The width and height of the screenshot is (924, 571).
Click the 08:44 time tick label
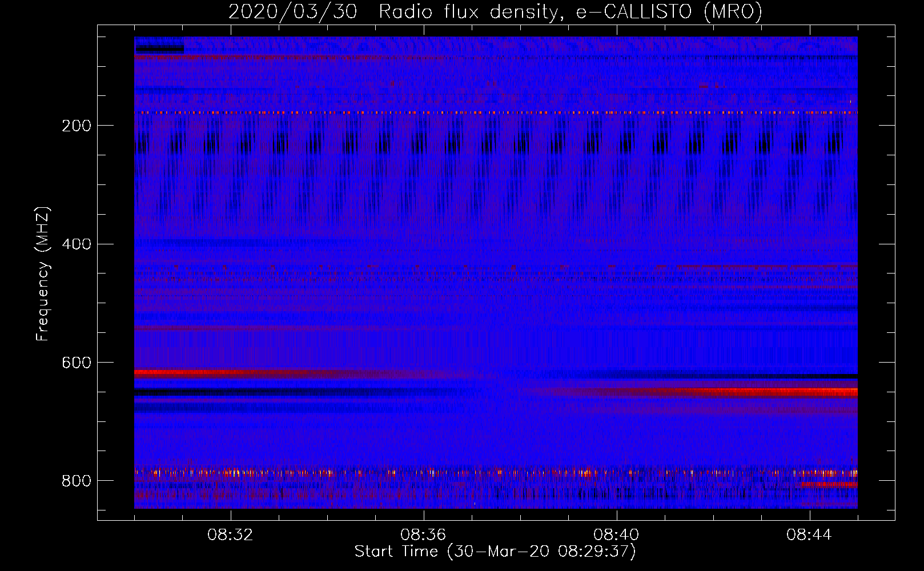pyautogui.click(x=809, y=535)
